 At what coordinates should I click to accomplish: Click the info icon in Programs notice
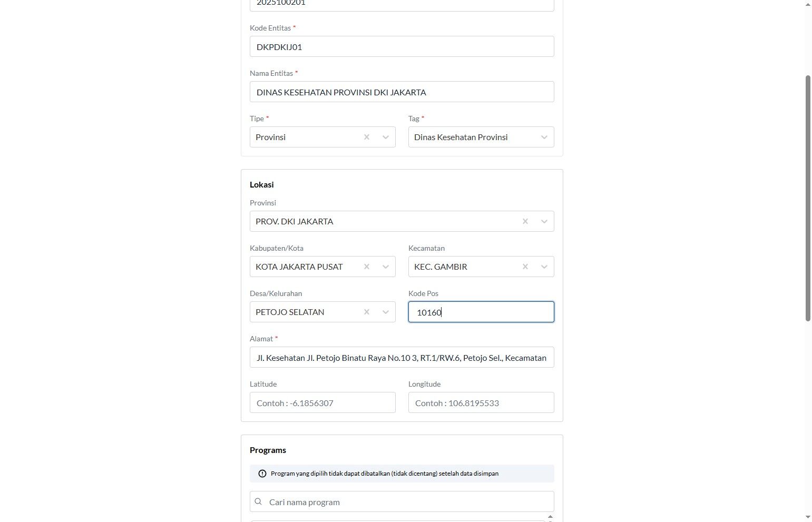262,474
